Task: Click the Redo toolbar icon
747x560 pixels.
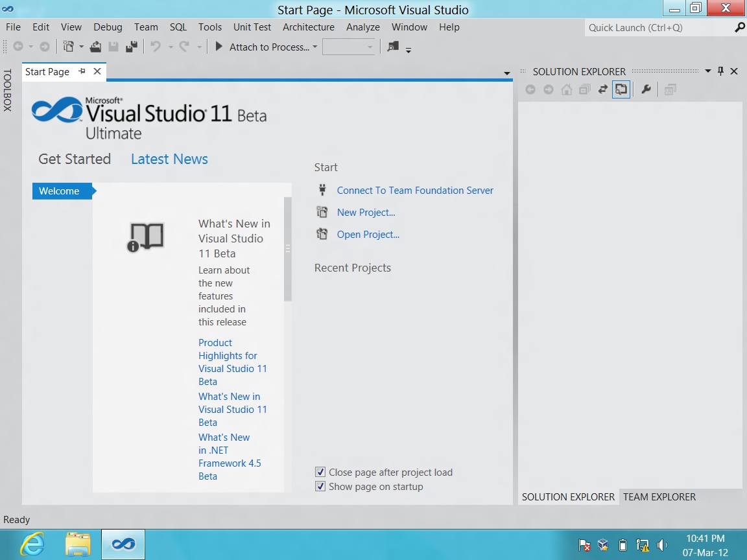Action: coord(184,47)
